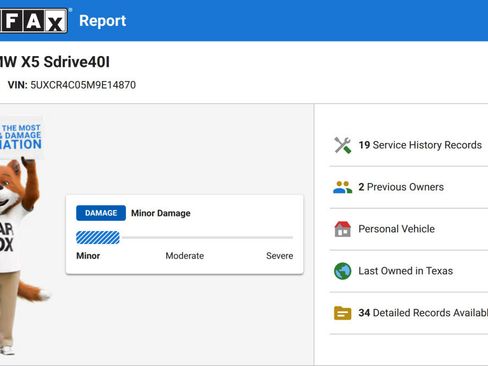The width and height of the screenshot is (488, 366).
Task: Click the Report title in blue header
Action: pyautogui.click(x=103, y=21)
